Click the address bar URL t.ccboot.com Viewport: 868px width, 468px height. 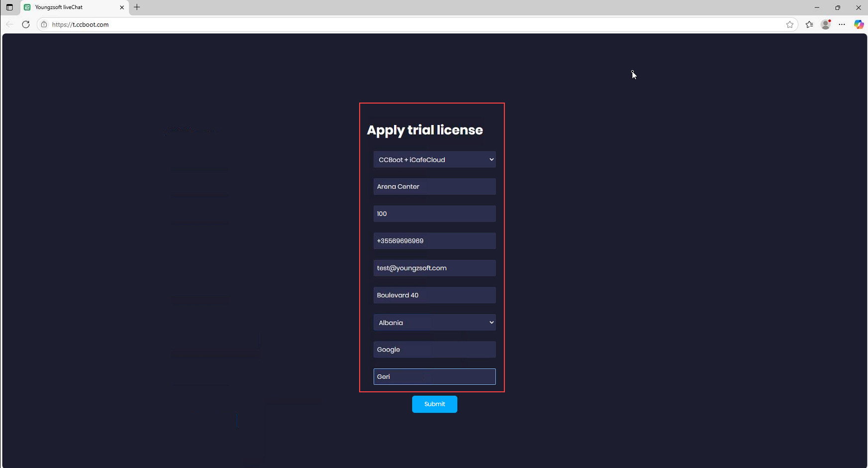pos(80,24)
